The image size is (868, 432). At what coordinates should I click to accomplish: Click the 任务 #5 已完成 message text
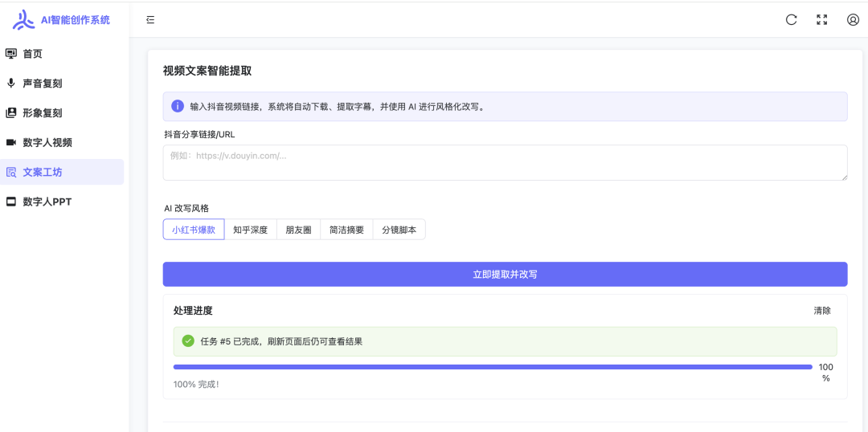282,341
